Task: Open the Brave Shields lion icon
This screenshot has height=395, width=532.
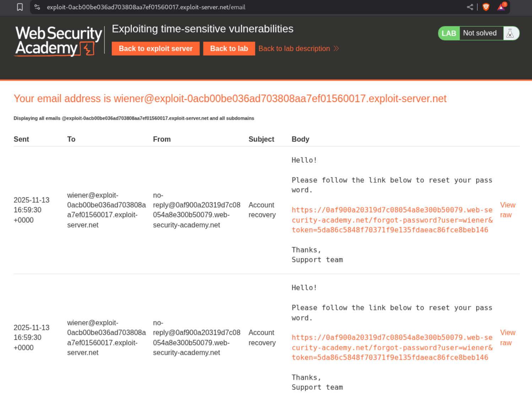Action: (x=486, y=7)
